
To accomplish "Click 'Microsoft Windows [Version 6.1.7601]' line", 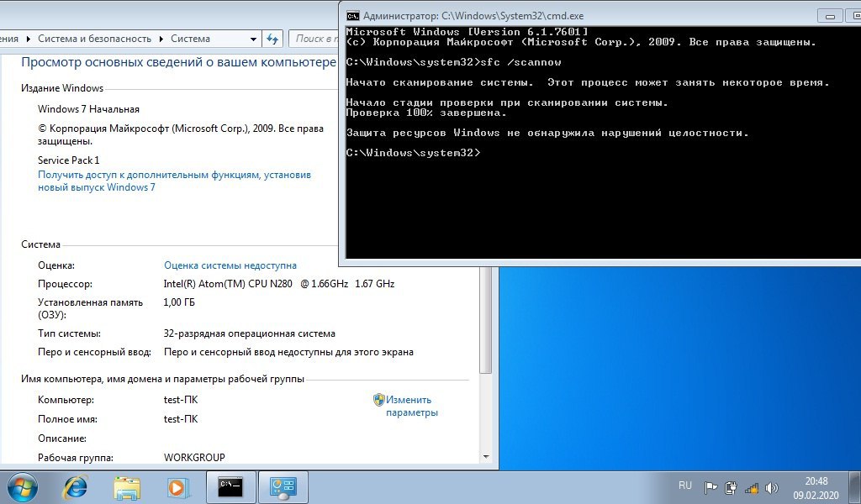I will click(467, 32).
